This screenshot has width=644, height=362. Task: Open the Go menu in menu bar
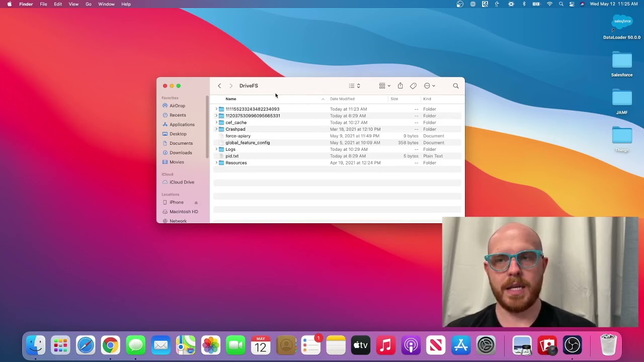point(89,4)
